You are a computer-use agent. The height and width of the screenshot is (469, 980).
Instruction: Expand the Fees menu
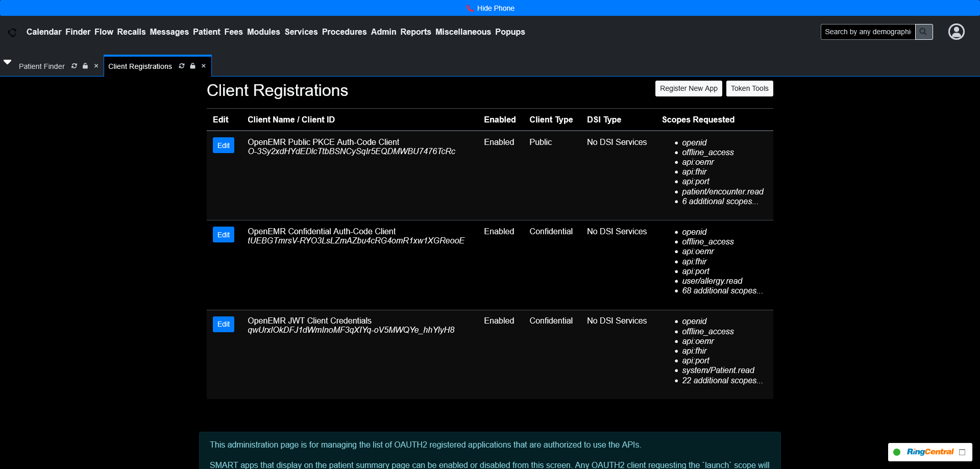pyautogui.click(x=233, y=32)
